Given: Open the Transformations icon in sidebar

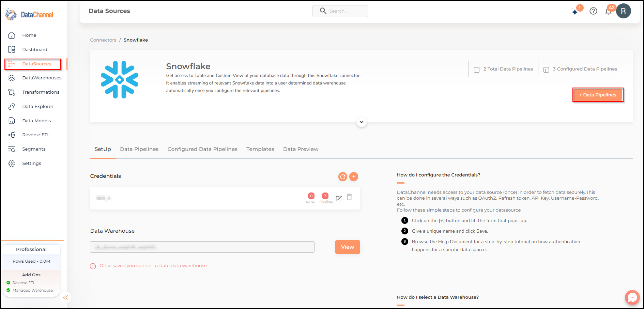Looking at the screenshot, I should pyautogui.click(x=12, y=92).
